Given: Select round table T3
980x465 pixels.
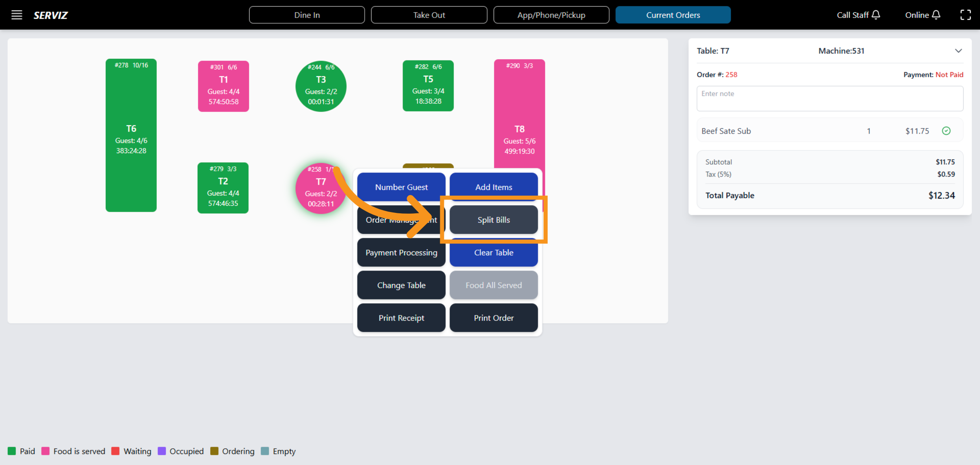Looking at the screenshot, I should point(321,86).
